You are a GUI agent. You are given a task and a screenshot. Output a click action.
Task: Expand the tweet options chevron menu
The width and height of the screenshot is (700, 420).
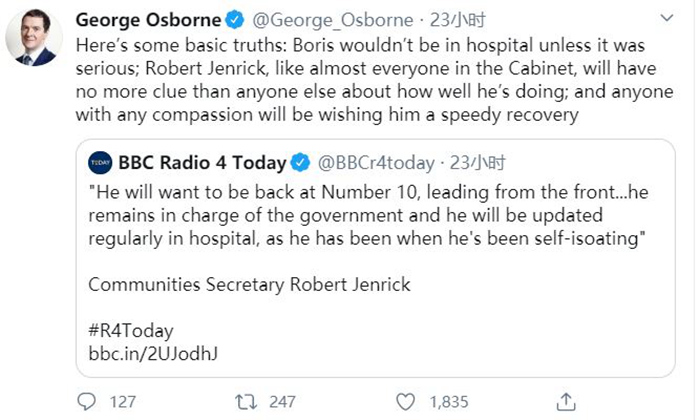[663, 20]
